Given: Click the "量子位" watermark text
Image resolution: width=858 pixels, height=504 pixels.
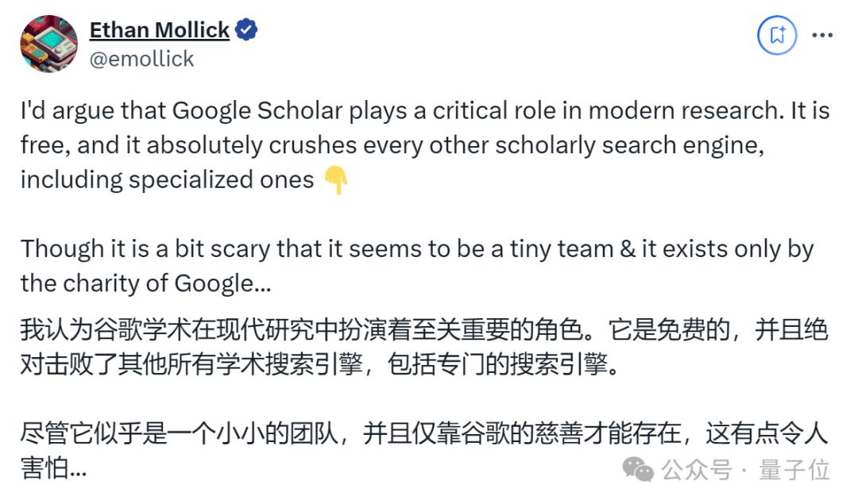Looking at the screenshot, I should point(794,470).
